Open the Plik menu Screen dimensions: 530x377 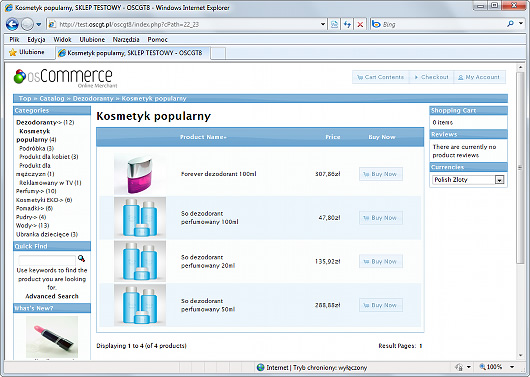(x=14, y=40)
